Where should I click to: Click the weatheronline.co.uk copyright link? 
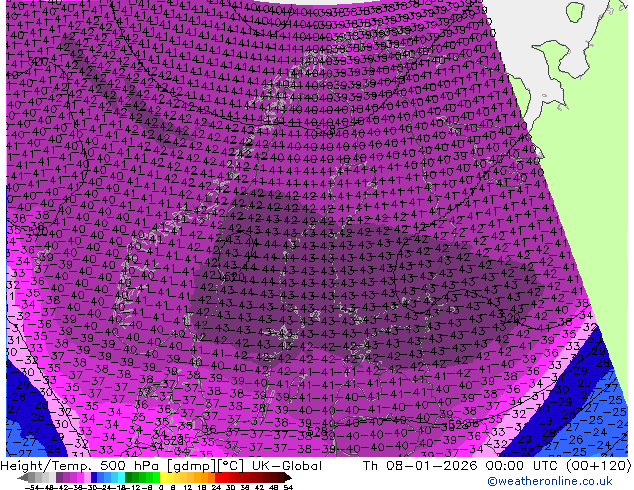(x=550, y=481)
